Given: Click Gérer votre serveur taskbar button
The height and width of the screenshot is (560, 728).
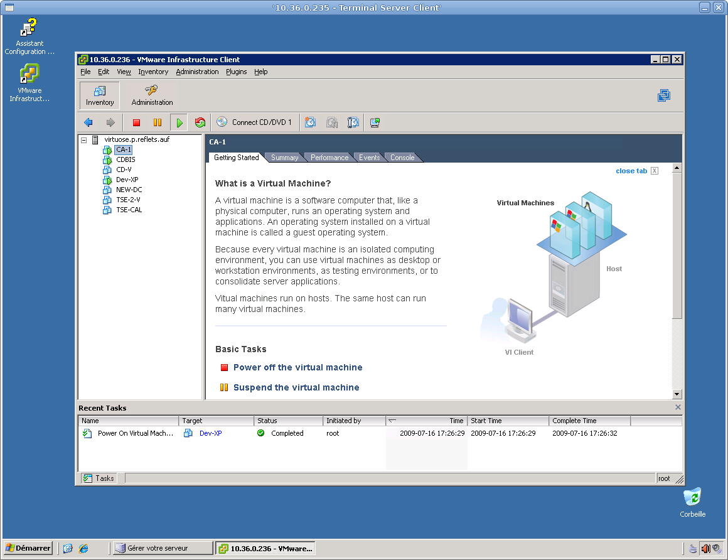Looking at the screenshot, I should click(163, 549).
